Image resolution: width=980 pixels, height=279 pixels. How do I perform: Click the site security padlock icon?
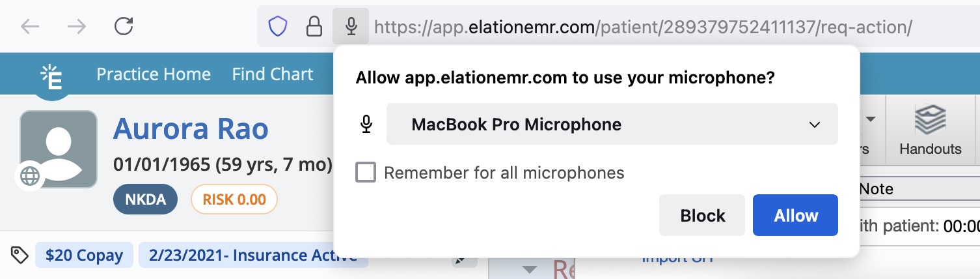pos(314,27)
